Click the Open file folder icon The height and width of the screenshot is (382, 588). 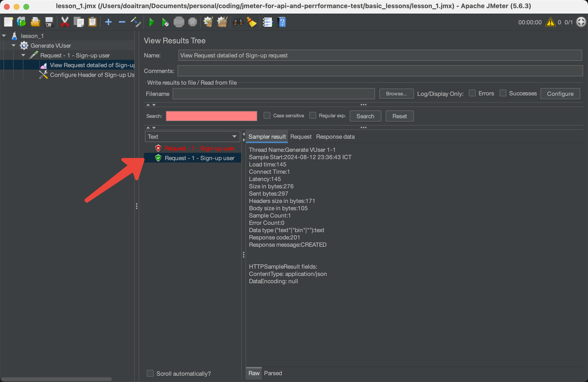(35, 22)
